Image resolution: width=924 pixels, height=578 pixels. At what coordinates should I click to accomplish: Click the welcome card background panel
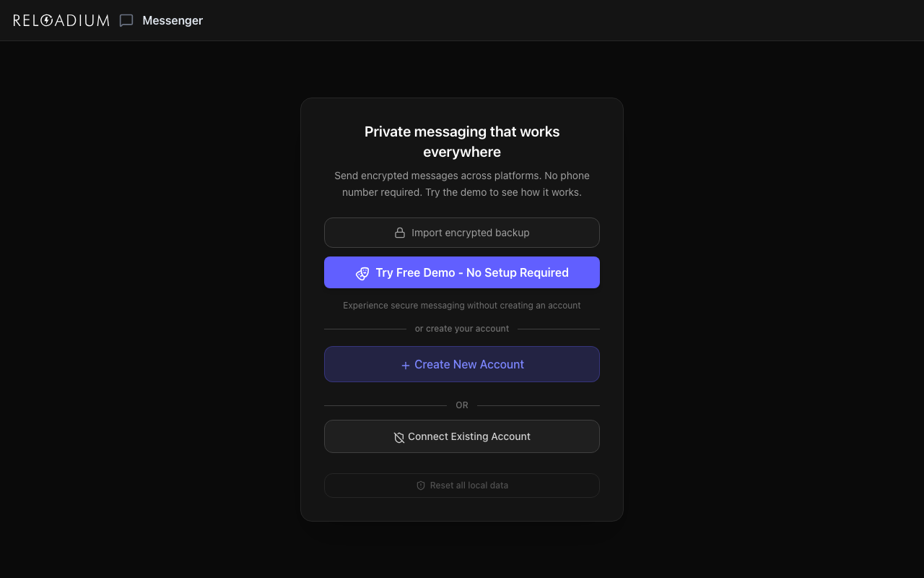coord(462,506)
